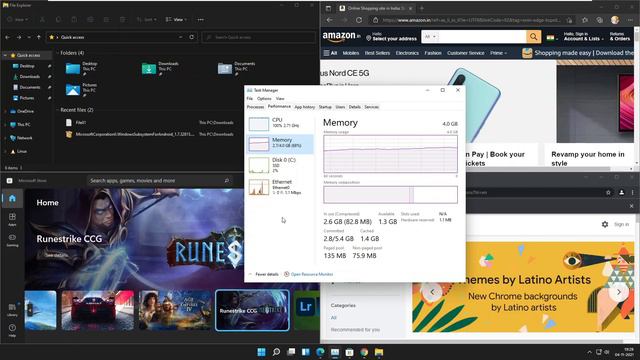Open Amazon All hamburger menu
The width and height of the screenshot is (640, 360).
[x=330, y=53]
